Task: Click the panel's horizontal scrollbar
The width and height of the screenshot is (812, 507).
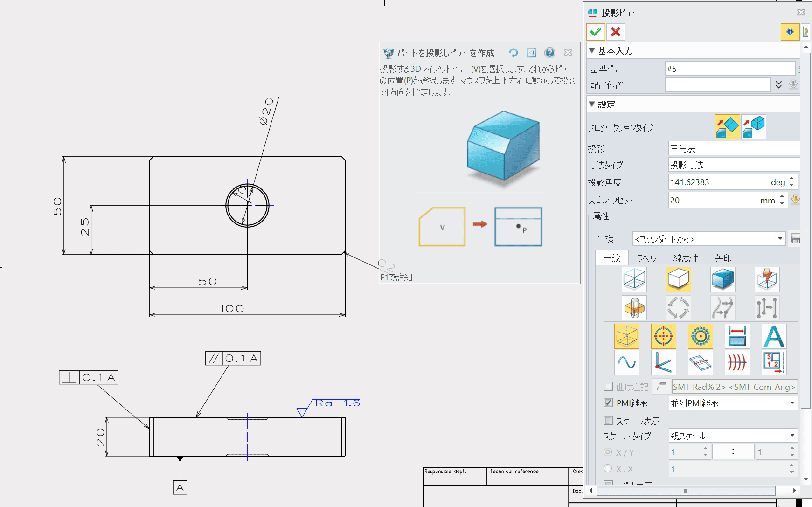Action: (686, 490)
